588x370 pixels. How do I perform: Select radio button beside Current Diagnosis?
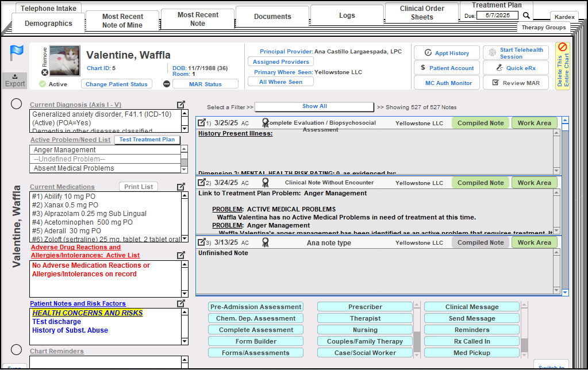[17, 104]
